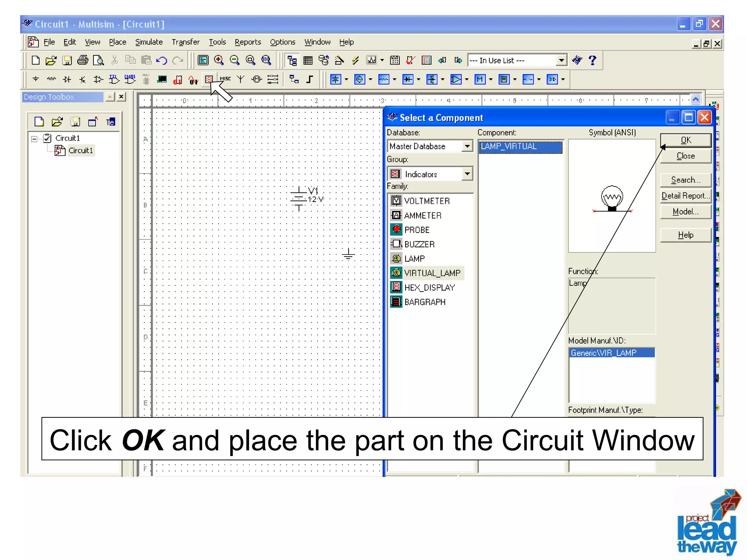Select the Place Diode component icon
Viewport: 747px width, 560px height.
(x=67, y=79)
